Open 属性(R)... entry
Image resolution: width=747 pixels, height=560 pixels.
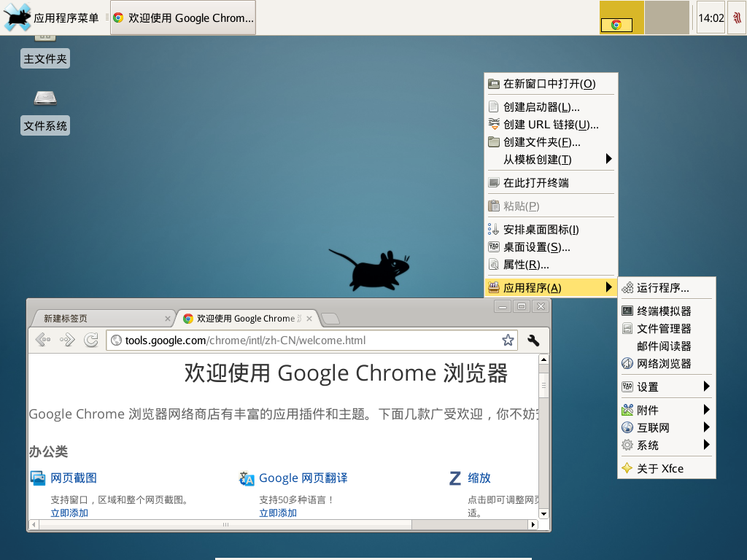[x=551, y=265]
